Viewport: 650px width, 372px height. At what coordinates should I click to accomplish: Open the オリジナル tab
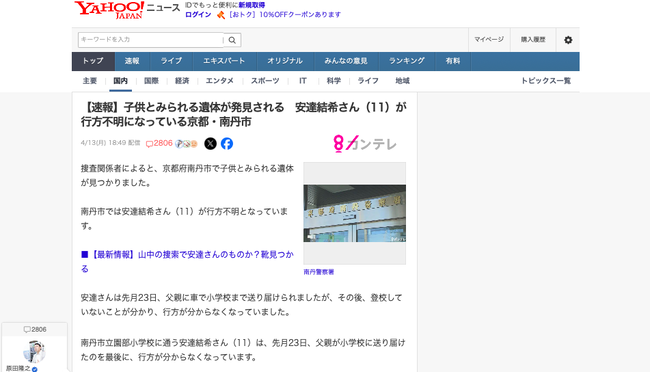[285, 61]
